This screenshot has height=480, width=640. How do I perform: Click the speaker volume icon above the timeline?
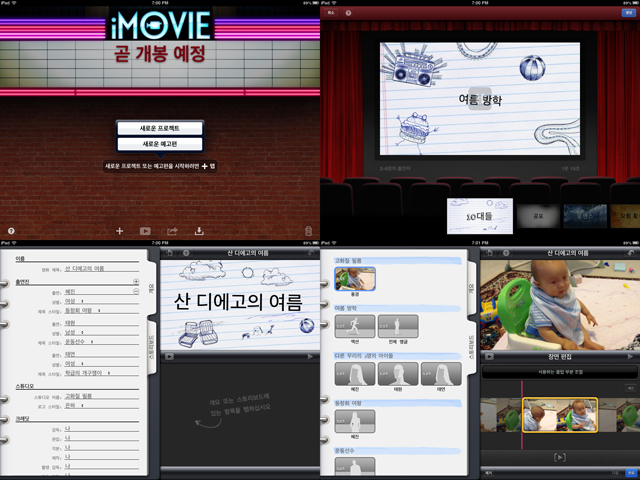[x=630, y=387]
